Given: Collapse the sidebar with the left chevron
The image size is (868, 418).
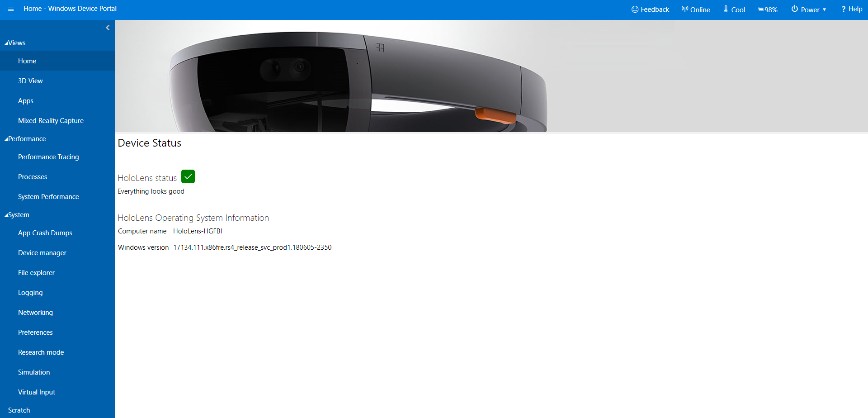Looking at the screenshot, I should [108, 28].
